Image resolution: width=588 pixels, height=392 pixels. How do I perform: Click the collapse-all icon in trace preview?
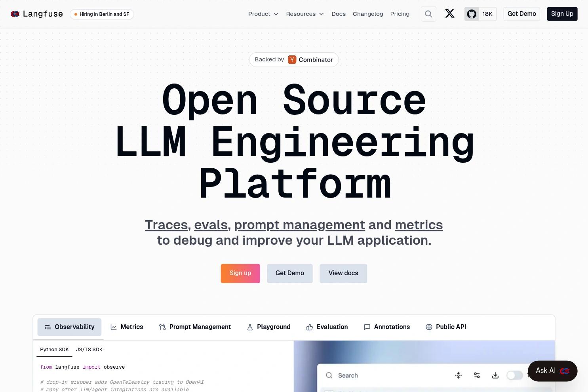459,375
